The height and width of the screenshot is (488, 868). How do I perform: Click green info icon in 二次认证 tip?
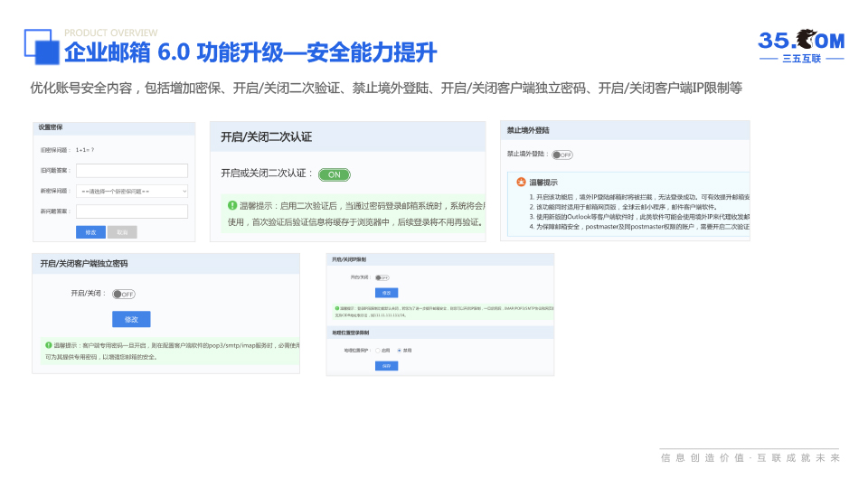click(x=232, y=205)
